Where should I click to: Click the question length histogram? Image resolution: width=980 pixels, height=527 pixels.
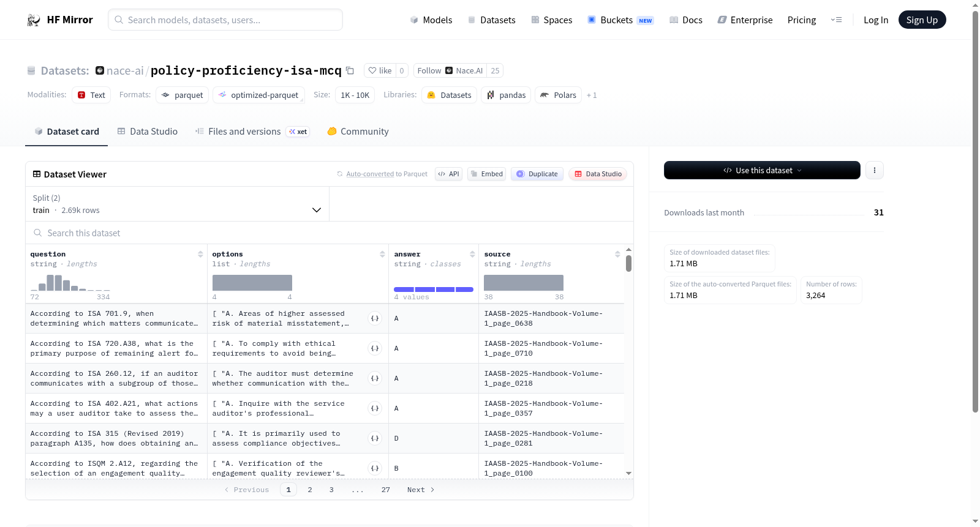pyautogui.click(x=70, y=283)
